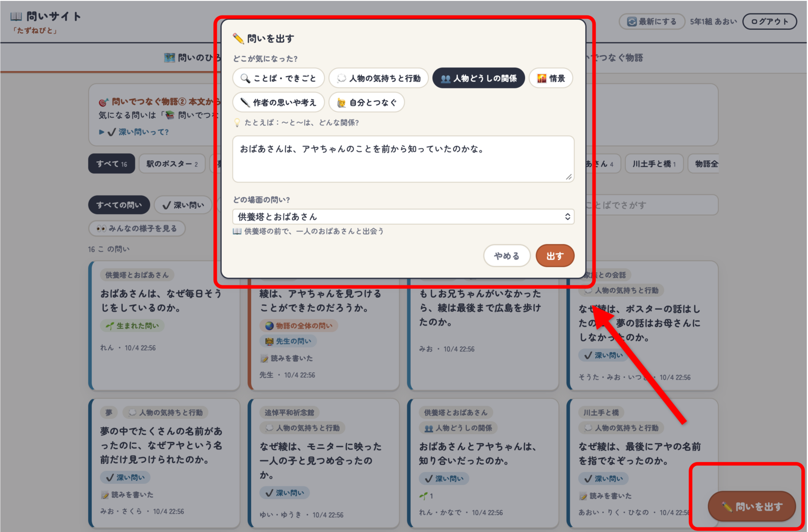Select the 川土手と橋 scene filter
The width and height of the screenshot is (808, 532).
pos(654,164)
